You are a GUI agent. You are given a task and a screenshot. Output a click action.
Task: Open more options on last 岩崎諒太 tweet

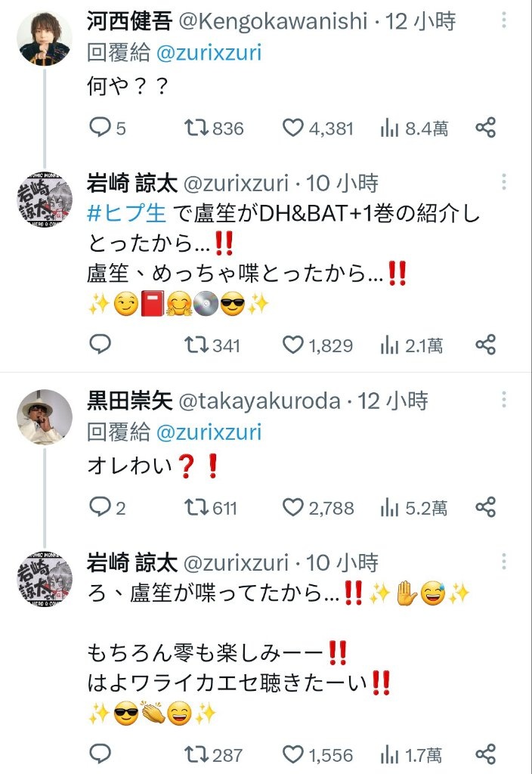503,562
